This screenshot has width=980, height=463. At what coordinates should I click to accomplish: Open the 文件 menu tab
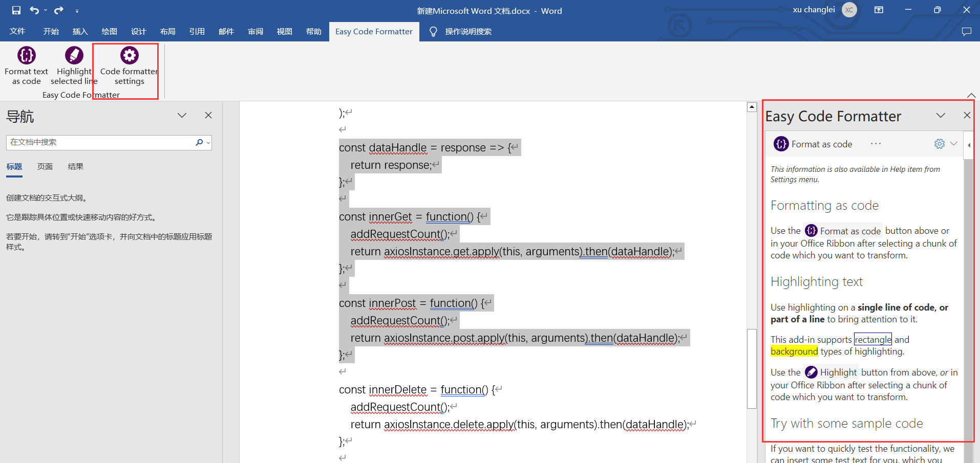[17, 32]
